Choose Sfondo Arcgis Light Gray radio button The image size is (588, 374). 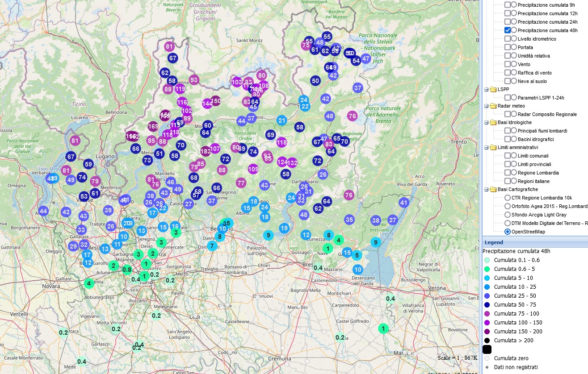point(508,215)
